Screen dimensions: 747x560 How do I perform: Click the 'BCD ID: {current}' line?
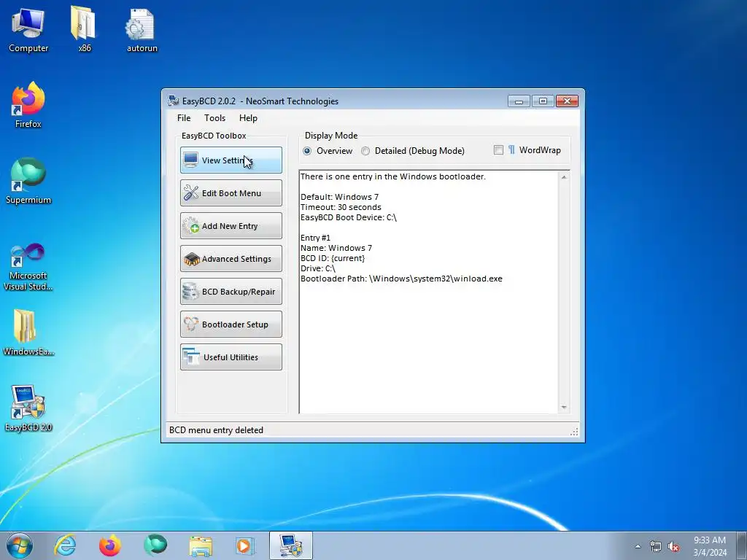[333, 258]
